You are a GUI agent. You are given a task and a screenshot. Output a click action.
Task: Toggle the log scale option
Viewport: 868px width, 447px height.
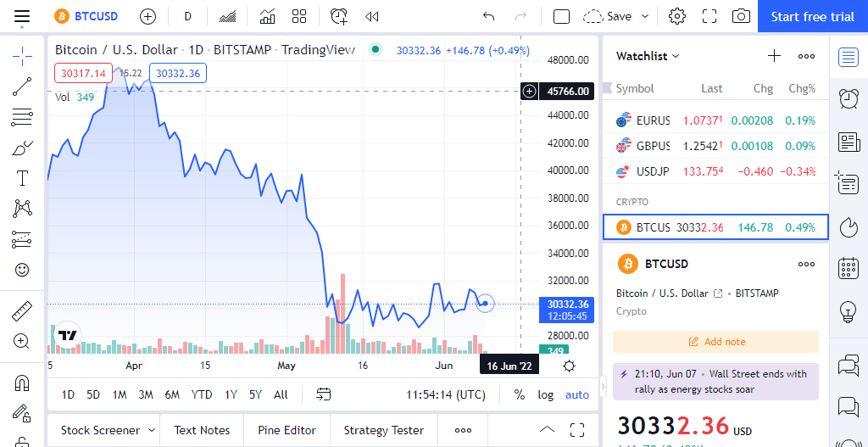(545, 394)
